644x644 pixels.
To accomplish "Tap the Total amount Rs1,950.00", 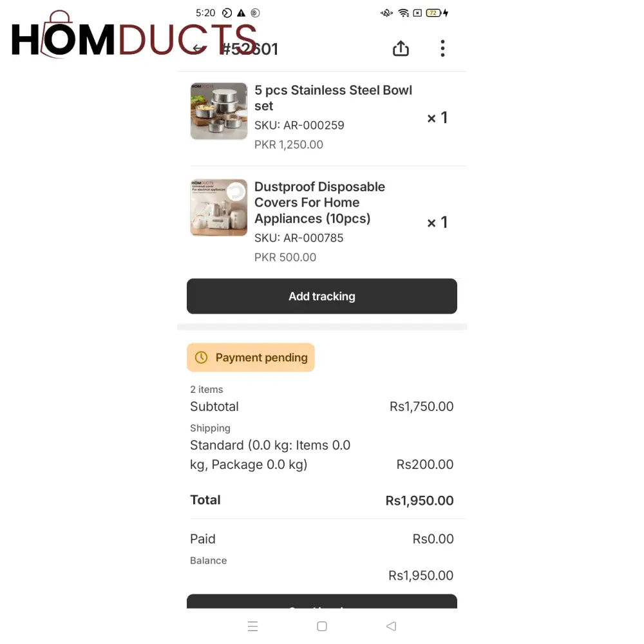I will [x=419, y=500].
